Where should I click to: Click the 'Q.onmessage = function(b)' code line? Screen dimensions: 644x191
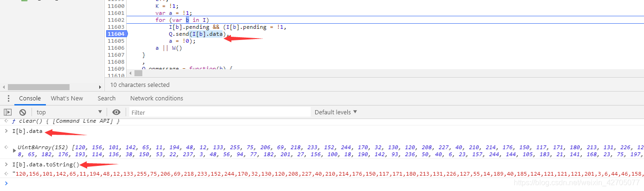(x=187, y=69)
